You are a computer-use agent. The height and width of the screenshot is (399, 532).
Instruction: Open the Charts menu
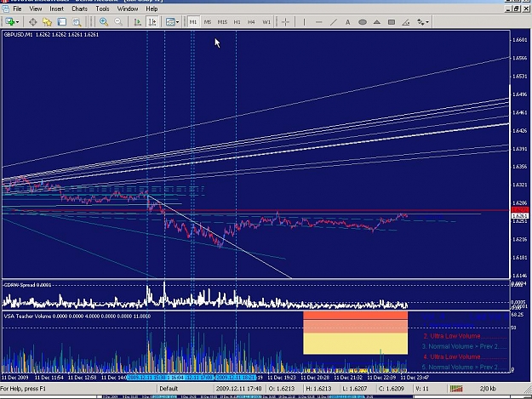pyautogui.click(x=79, y=9)
